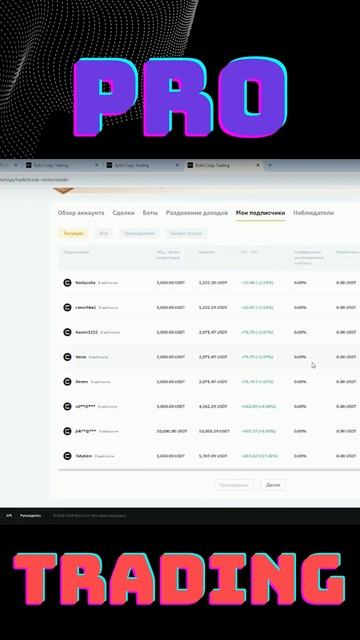Click subscriber name Nastyusha

click(x=85, y=282)
